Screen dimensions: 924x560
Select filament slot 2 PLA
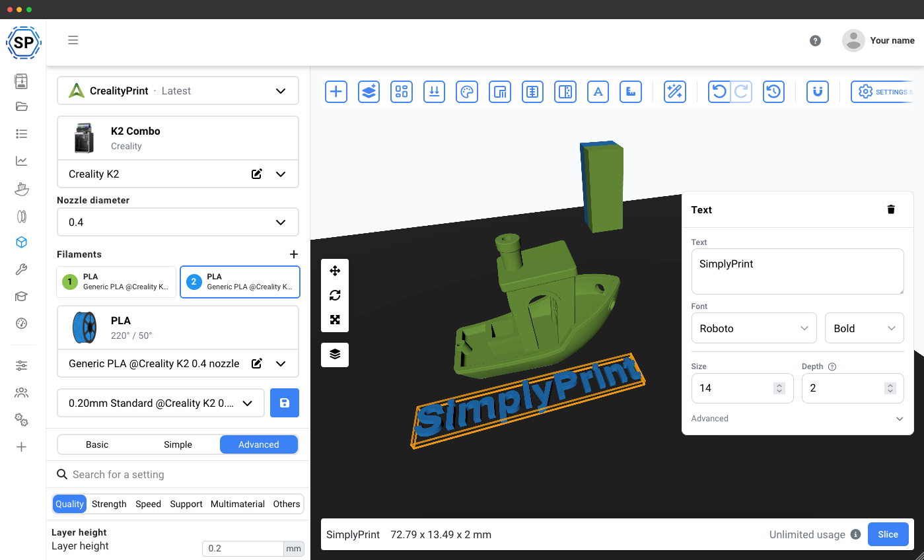point(240,282)
